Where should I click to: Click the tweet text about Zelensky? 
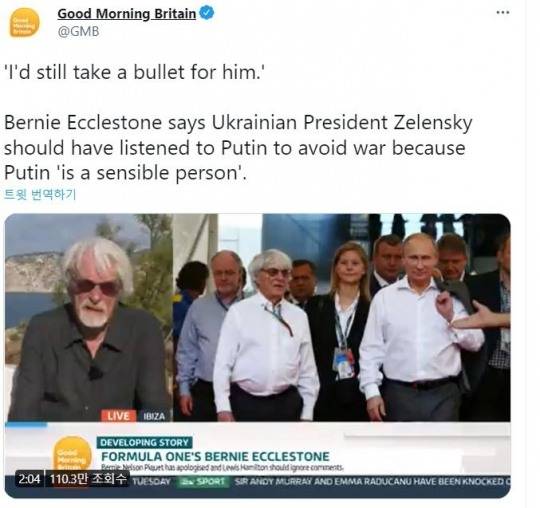(x=238, y=147)
